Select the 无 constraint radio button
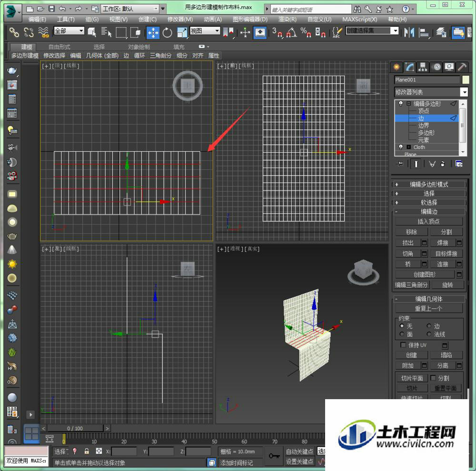The height and width of the screenshot is (471, 476). point(402,326)
